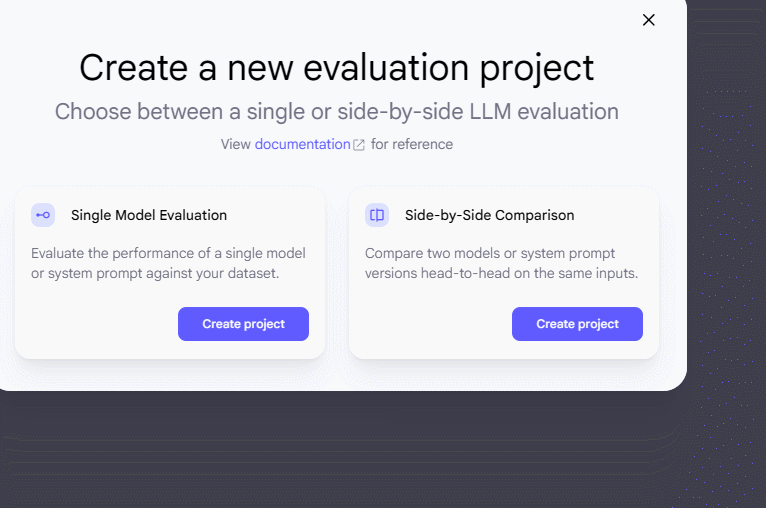766x508 pixels.
Task: Click the word "View" before documentation
Action: click(236, 144)
